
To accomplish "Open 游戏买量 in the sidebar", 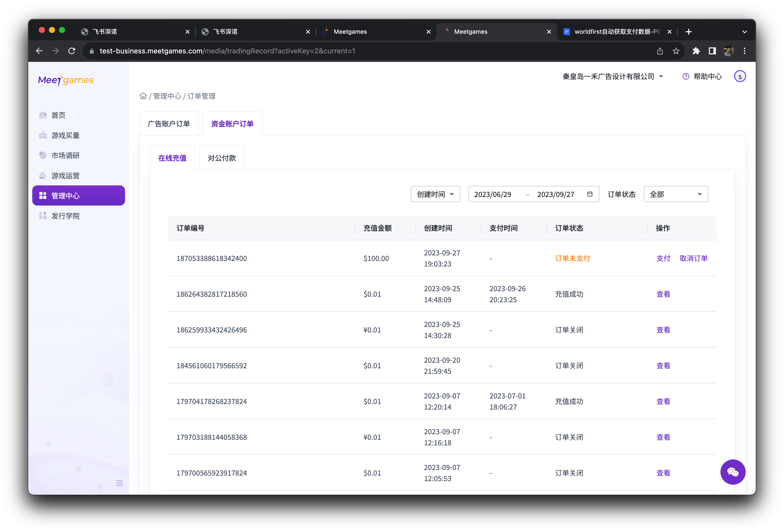I will [x=66, y=136].
